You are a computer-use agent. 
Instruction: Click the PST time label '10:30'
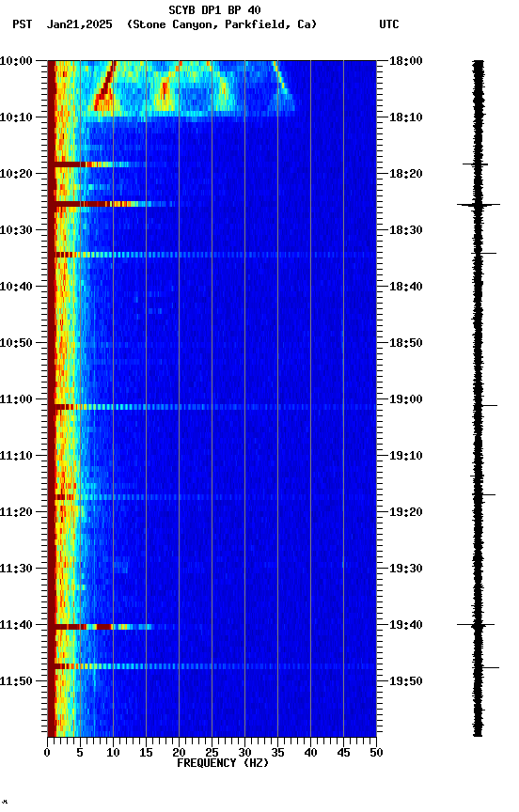click(x=16, y=230)
